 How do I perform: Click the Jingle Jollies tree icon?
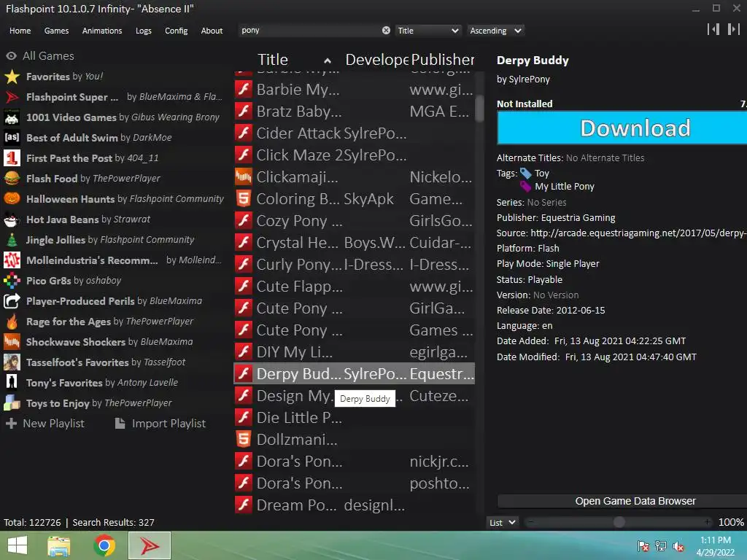tap(12, 240)
